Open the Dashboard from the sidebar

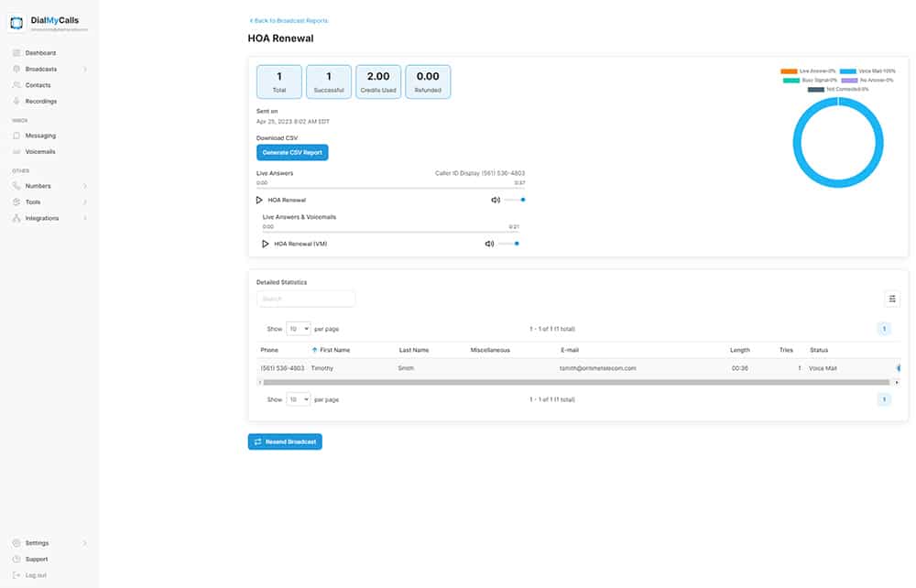tap(40, 53)
